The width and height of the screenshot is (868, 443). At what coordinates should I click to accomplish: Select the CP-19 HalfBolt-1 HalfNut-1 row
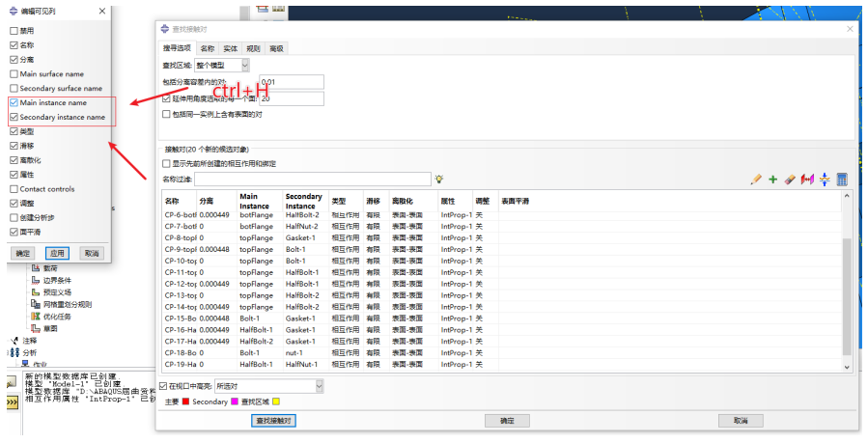(501, 365)
